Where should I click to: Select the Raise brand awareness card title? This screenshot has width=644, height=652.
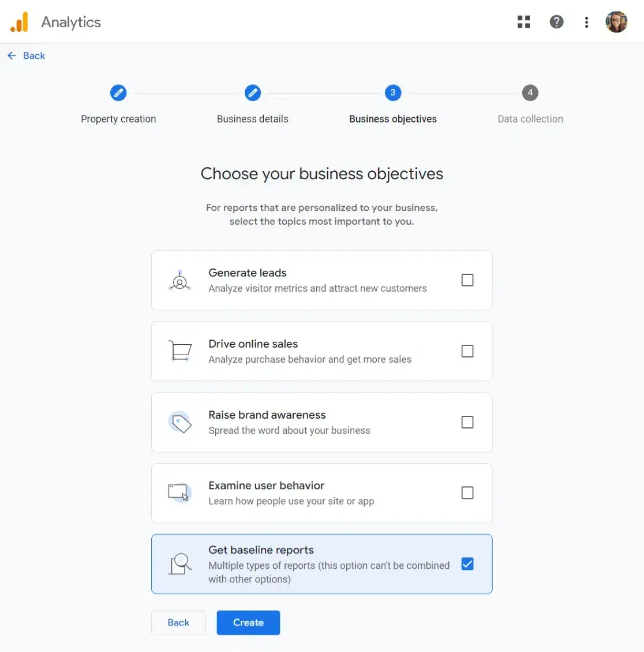pos(267,415)
